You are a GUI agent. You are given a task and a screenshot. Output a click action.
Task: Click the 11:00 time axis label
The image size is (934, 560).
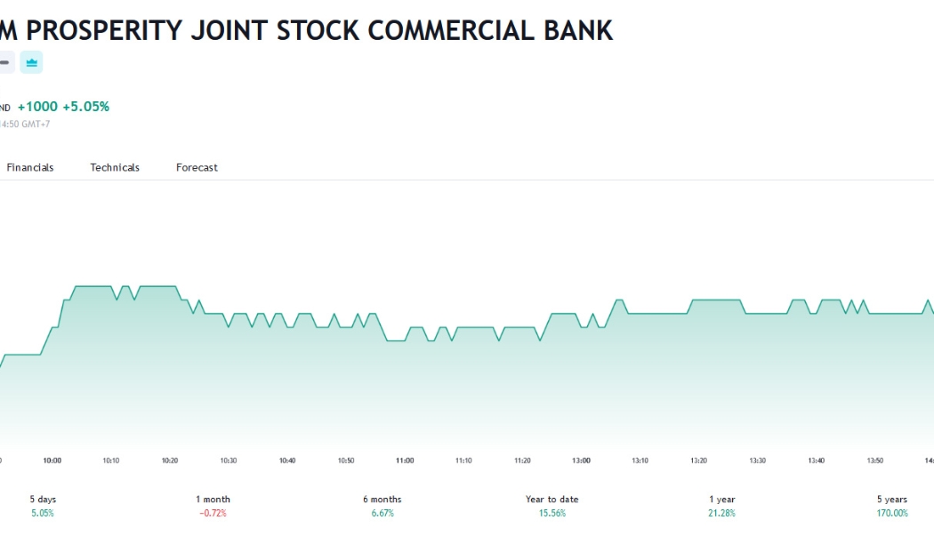(405, 460)
